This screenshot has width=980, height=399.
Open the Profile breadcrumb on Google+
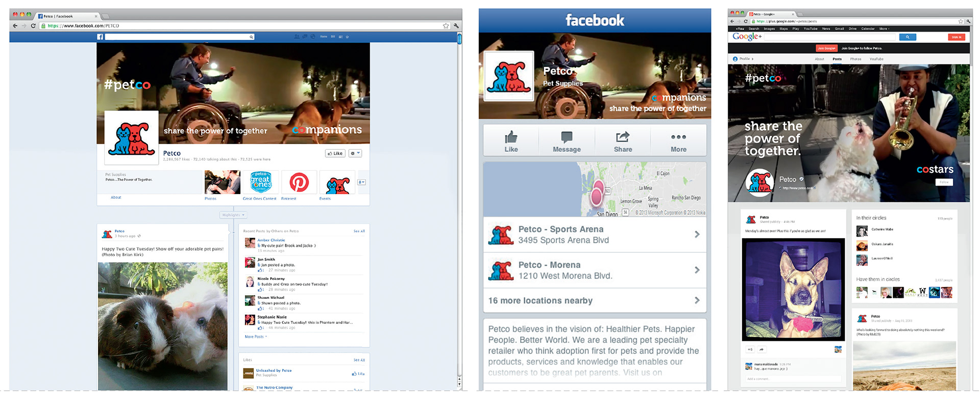(x=743, y=59)
